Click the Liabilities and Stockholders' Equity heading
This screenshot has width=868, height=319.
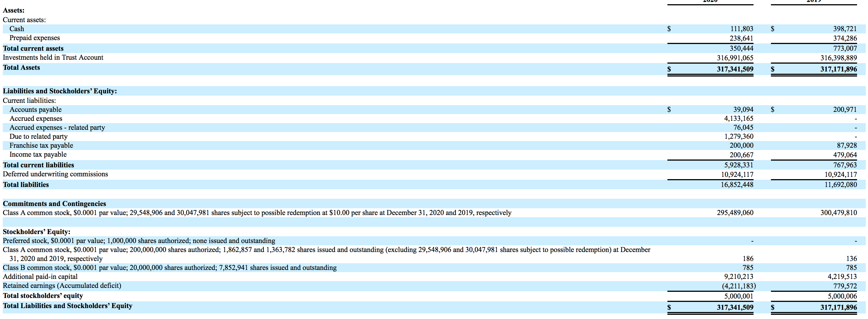click(60, 91)
